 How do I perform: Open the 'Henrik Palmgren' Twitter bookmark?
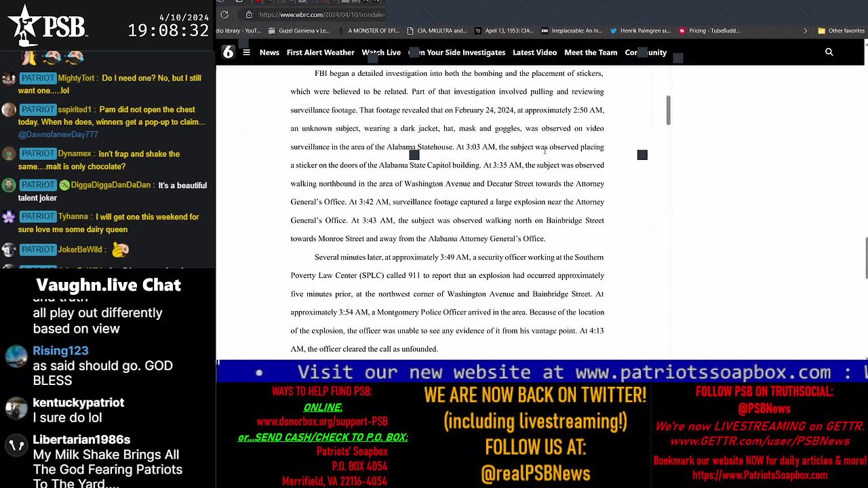click(639, 30)
